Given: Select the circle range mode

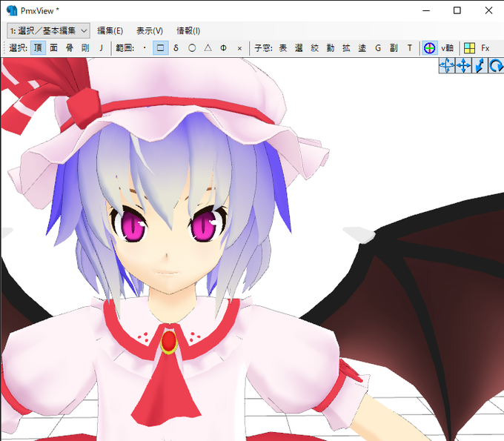Looking at the screenshot, I should pos(192,48).
